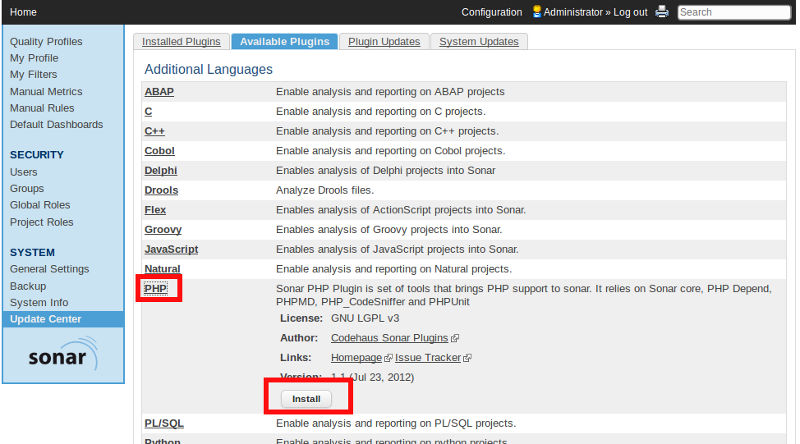Click external link icon beside Codehaus Sonar Plugins
Screen dimensions: 800x444
pos(455,339)
